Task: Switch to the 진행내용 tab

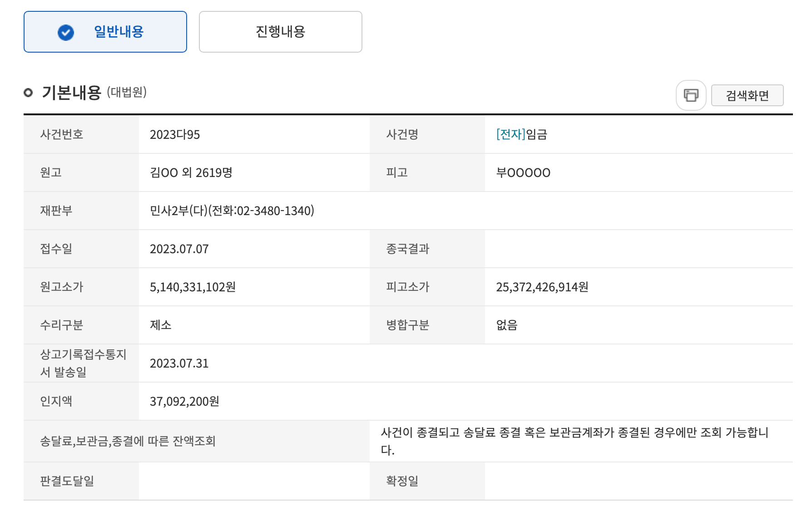Action: pyautogui.click(x=280, y=32)
